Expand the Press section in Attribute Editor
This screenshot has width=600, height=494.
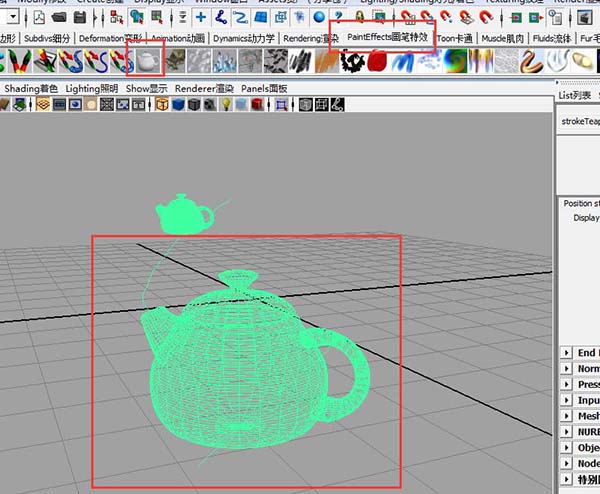[x=566, y=384]
